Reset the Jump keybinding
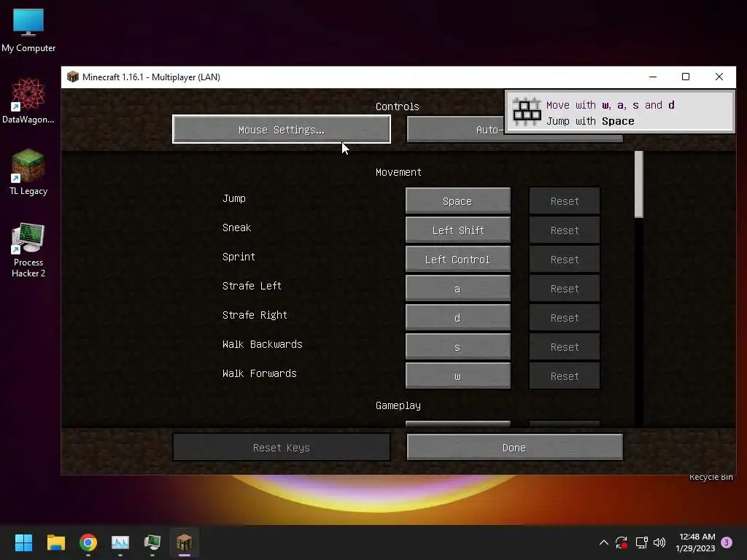Viewport: 747px width, 560px height. 565,201
